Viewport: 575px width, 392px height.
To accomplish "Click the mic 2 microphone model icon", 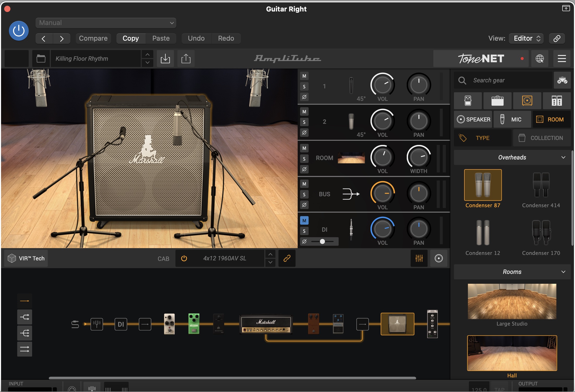I will coord(351,121).
